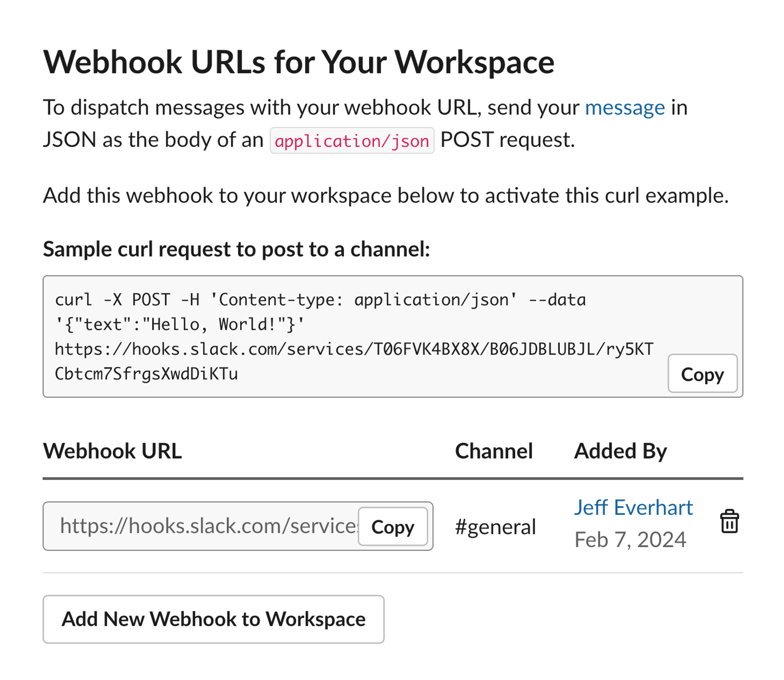Click Add New Webhook to Workspace
Viewport: 784px width, 680px height.
[213, 619]
